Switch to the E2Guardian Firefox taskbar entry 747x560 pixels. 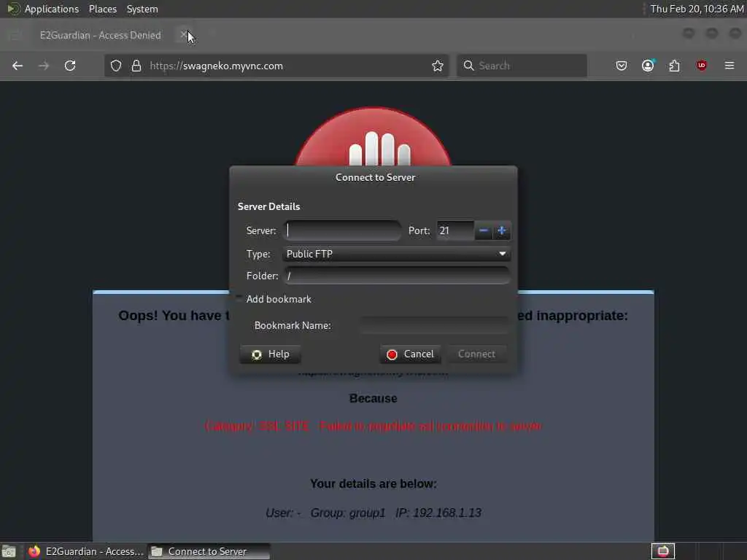(86, 551)
